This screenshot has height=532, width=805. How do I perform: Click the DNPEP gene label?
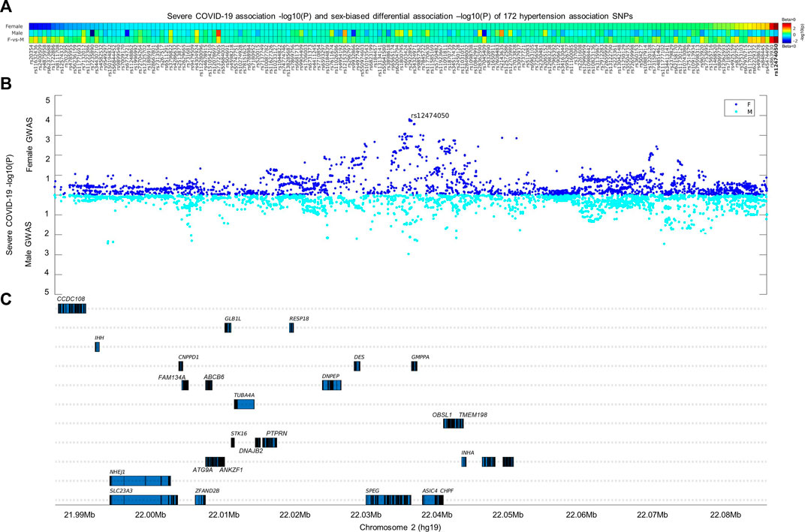coord(330,377)
